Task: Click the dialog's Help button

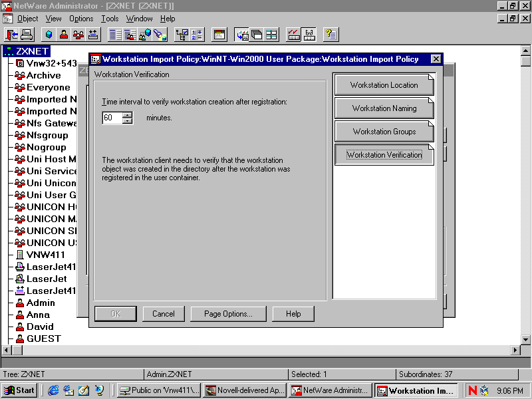Action: [293, 314]
